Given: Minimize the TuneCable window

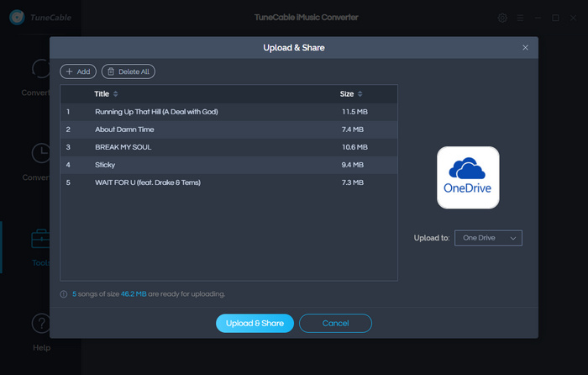Looking at the screenshot, I should [x=538, y=18].
